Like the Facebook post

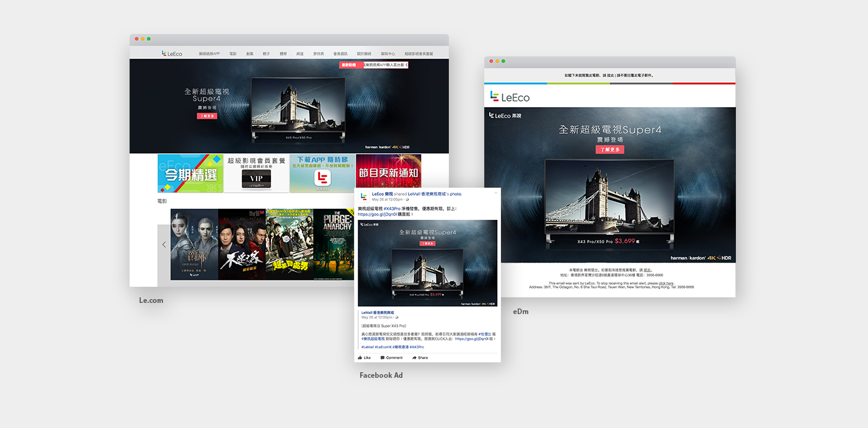(364, 357)
